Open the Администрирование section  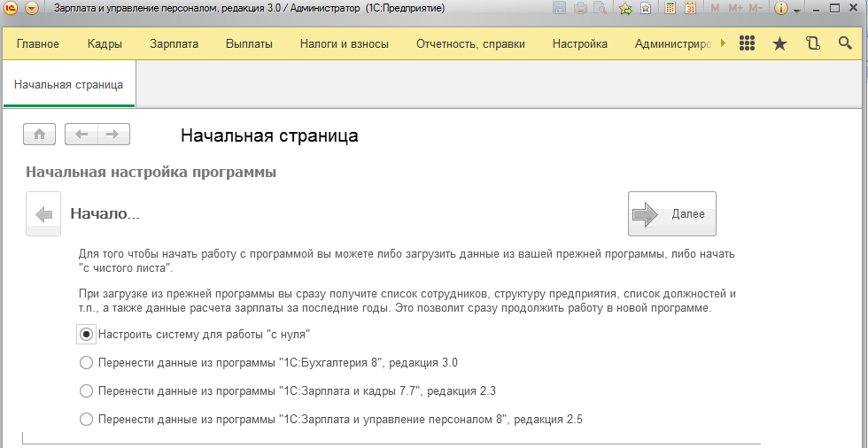[673, 43]
